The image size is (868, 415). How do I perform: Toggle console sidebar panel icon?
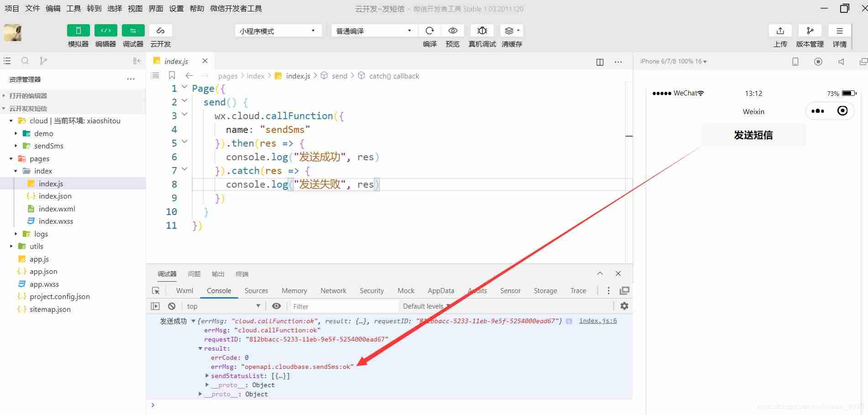coord(155,306)
